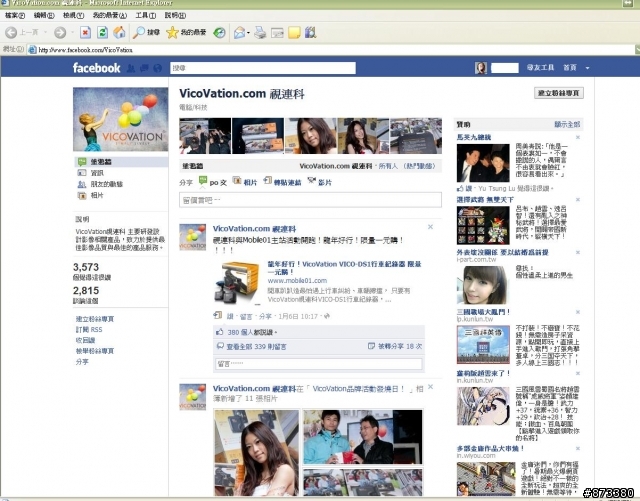Open Facebook messages icon in blue bar

click(x=144, y=68)
